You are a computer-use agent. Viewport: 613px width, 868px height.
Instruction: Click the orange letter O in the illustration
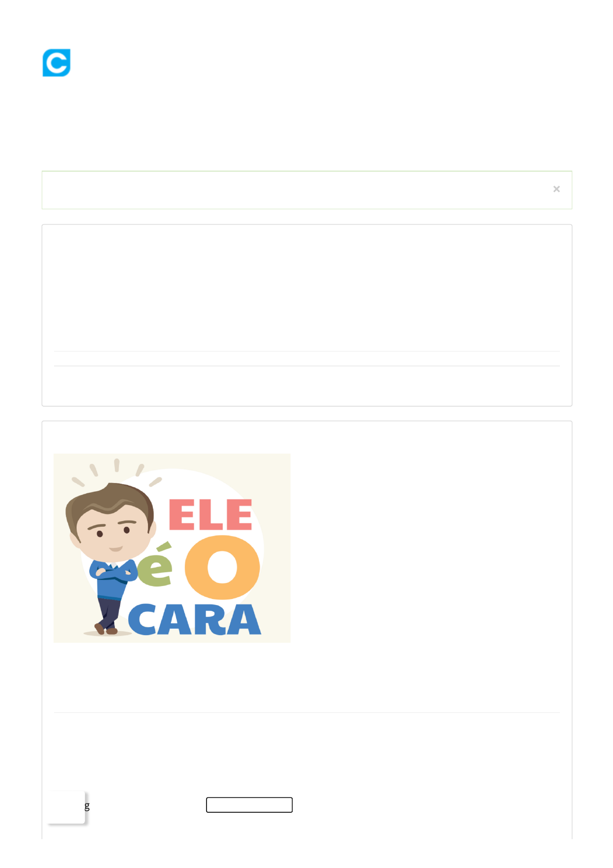223,567
